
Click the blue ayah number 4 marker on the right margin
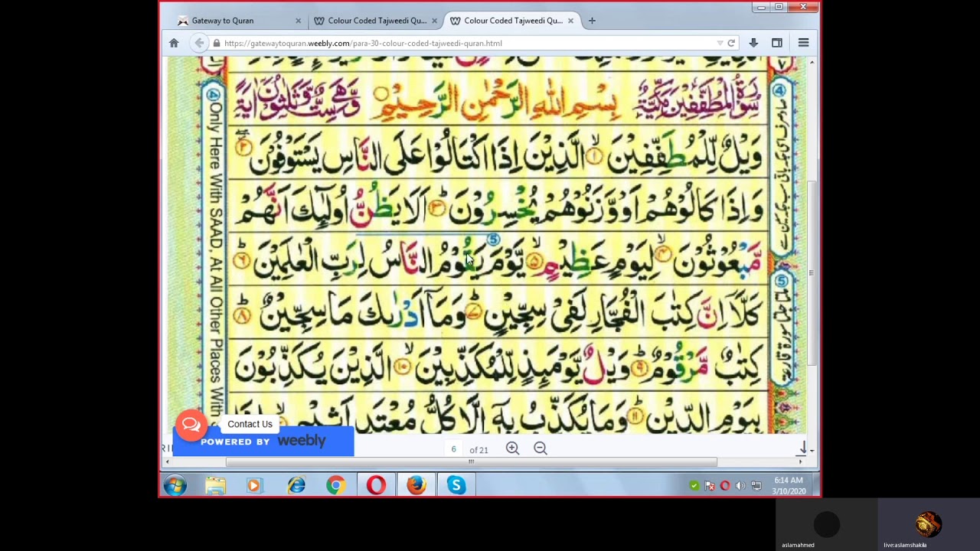click(779, 91)
